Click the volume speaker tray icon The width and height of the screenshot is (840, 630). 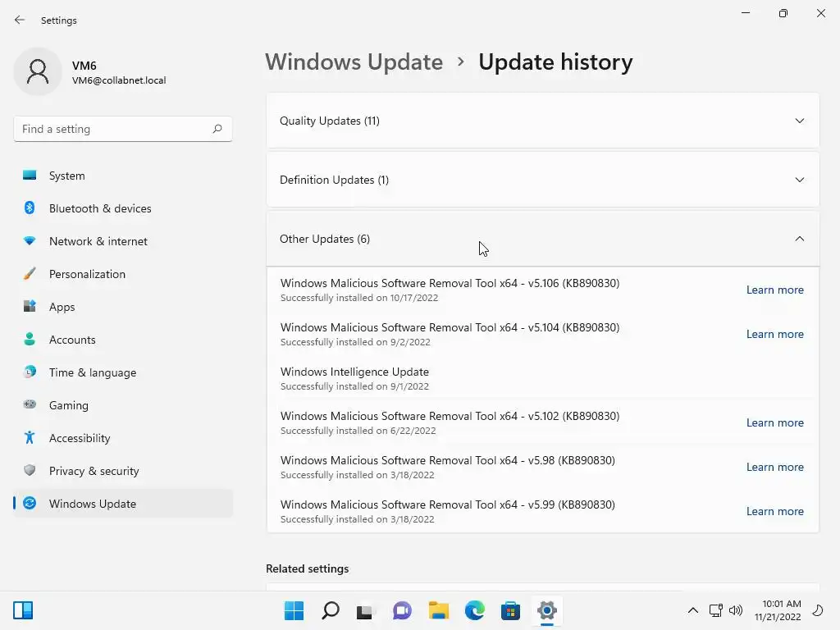pos(736,610)
